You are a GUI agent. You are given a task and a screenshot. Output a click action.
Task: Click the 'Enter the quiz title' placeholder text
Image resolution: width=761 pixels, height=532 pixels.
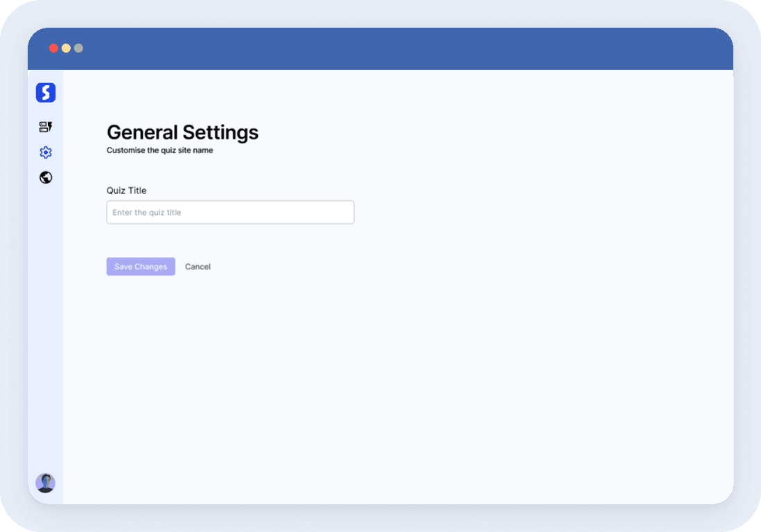point(147,213)
